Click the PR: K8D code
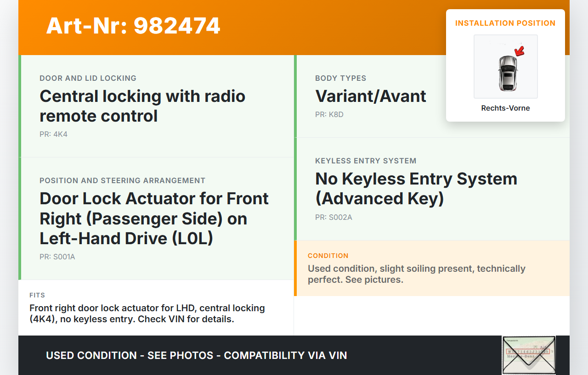 point(329,115)
